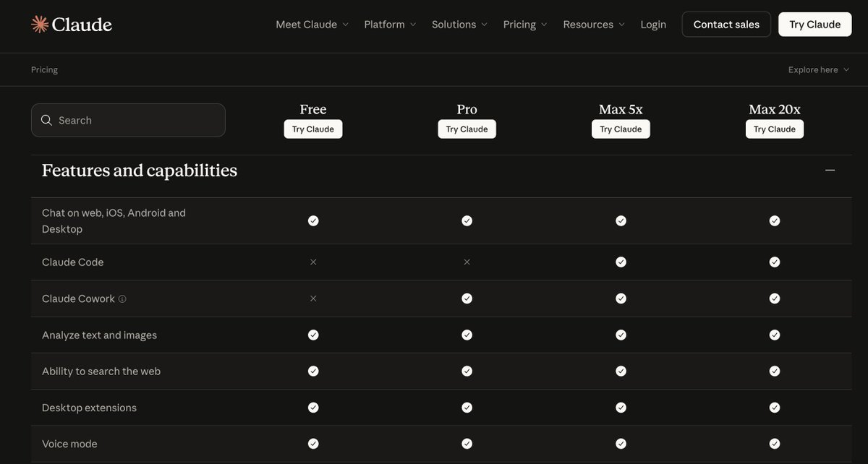This screenshot has height=464, width=868.
Task: Click the Max 20x checkmark in Claude Cowork row
Action: (x=775, y=298)
